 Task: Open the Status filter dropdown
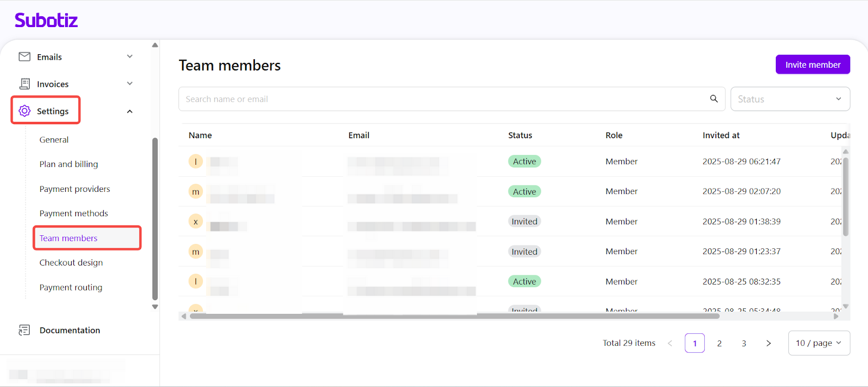coord(790,99)
